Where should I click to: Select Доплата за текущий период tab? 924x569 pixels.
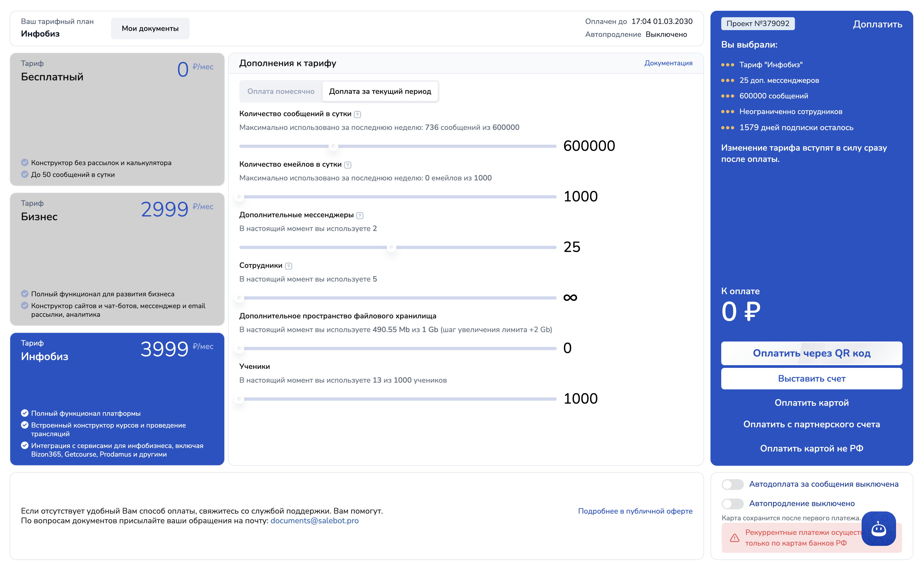coord(380,91)
